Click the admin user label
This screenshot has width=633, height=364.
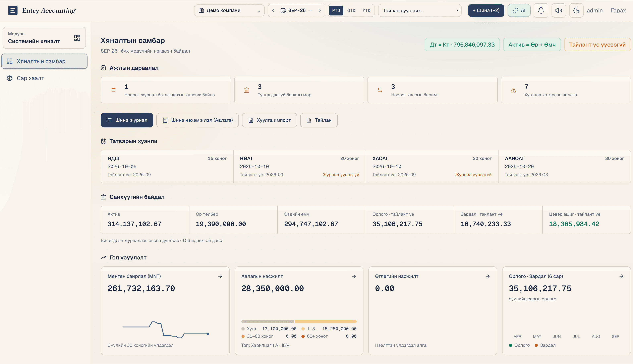tap(594, 10)
